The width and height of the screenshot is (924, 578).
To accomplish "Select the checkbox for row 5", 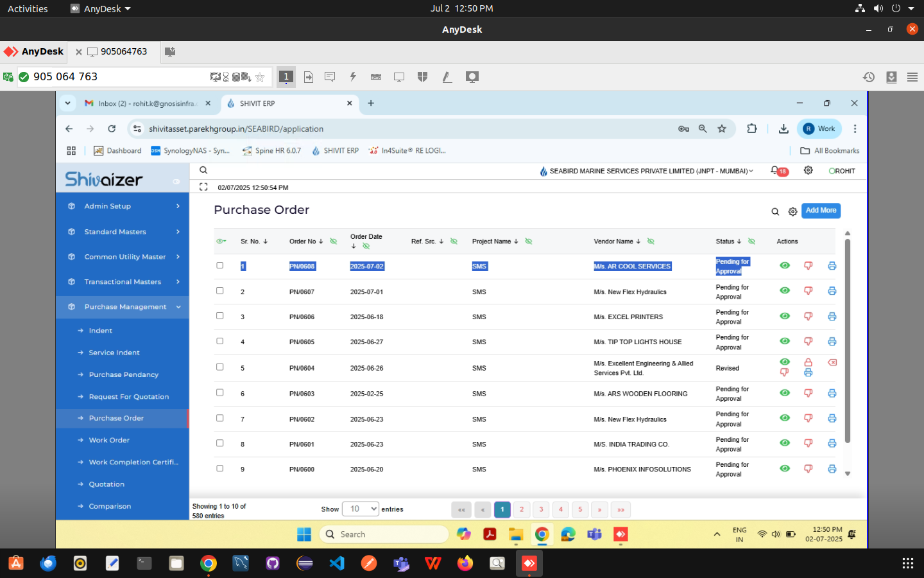I will point(220,367).
